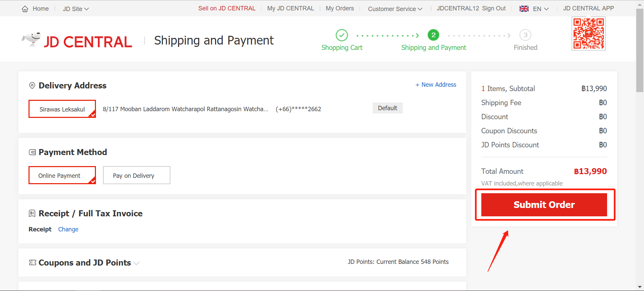
Task: Open the JD Site dropdown
Action: coord(76,9)
